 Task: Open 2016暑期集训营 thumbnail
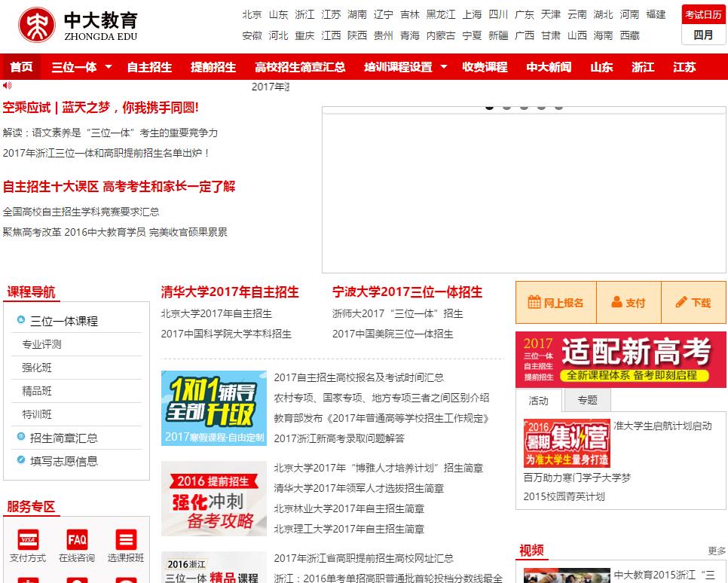click(x=567, y=443)
